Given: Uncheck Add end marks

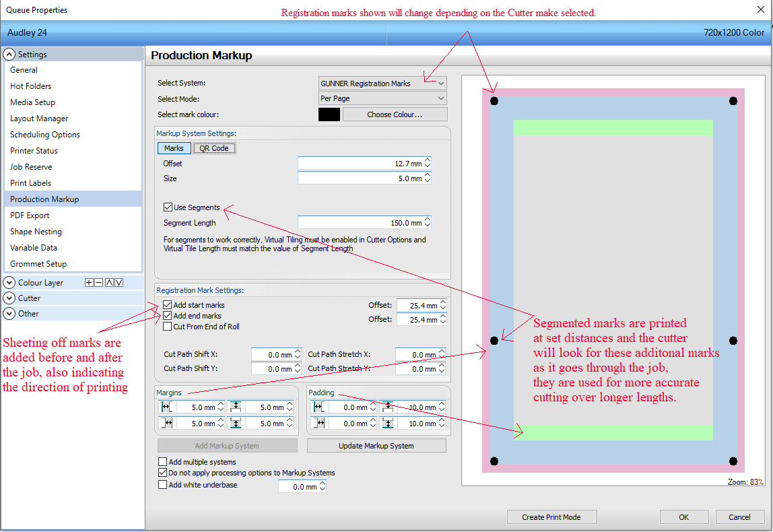Looking at the screenshot, I should 168,316.
